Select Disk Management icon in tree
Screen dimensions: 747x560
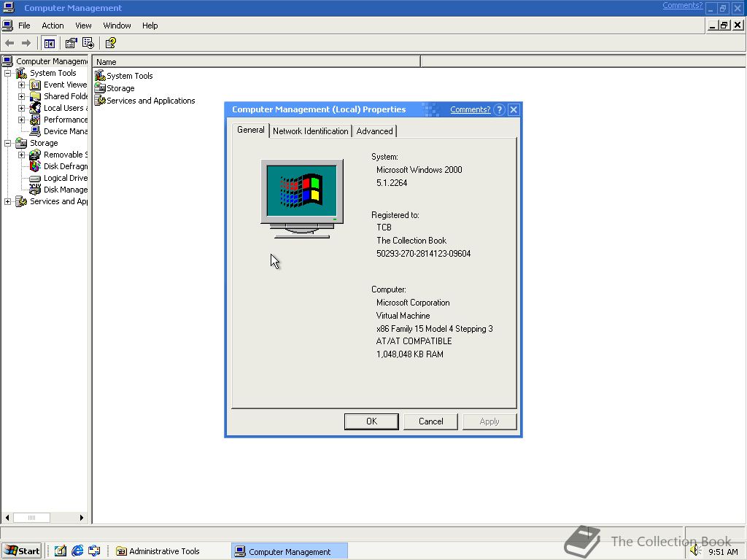pos(35,190)
